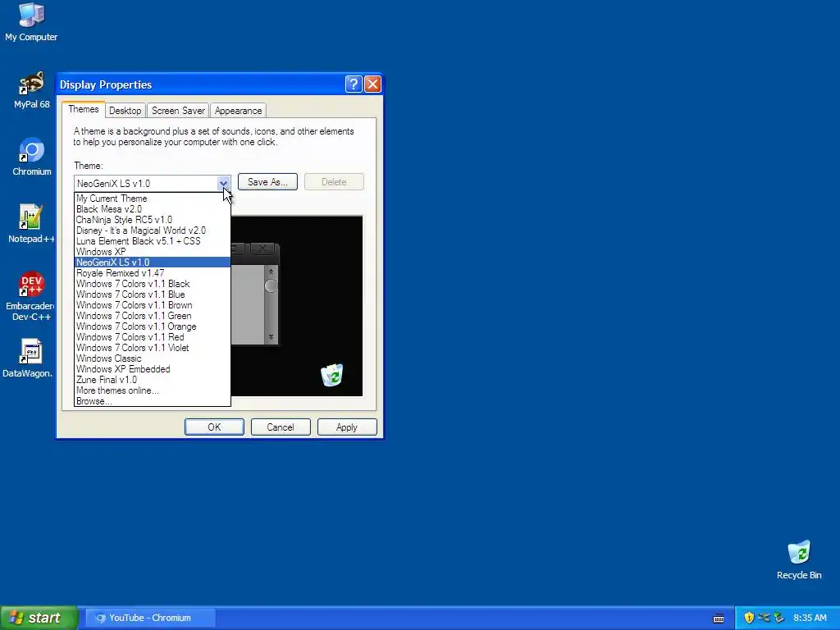Screen dimensions: 840x630
Task: Select the Recycle Bin desktop icon
Action: 799,560
